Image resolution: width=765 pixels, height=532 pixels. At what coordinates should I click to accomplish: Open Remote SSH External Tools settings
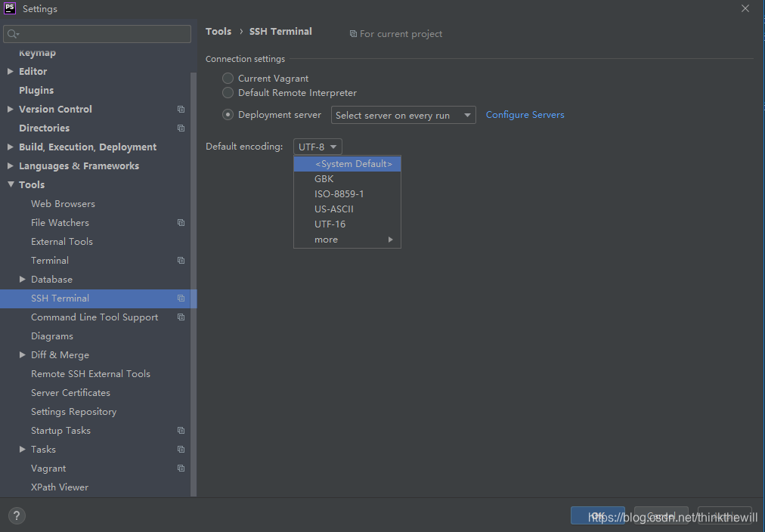(x=91, y=374)
